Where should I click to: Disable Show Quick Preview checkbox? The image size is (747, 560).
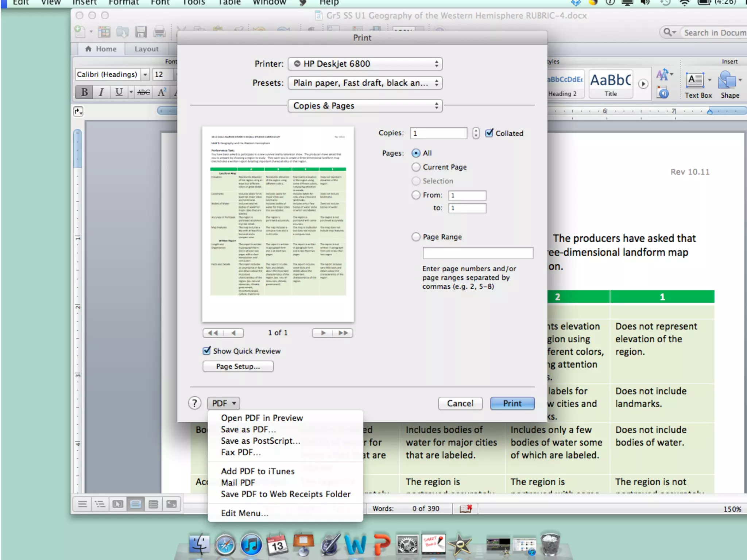[207, 351]
